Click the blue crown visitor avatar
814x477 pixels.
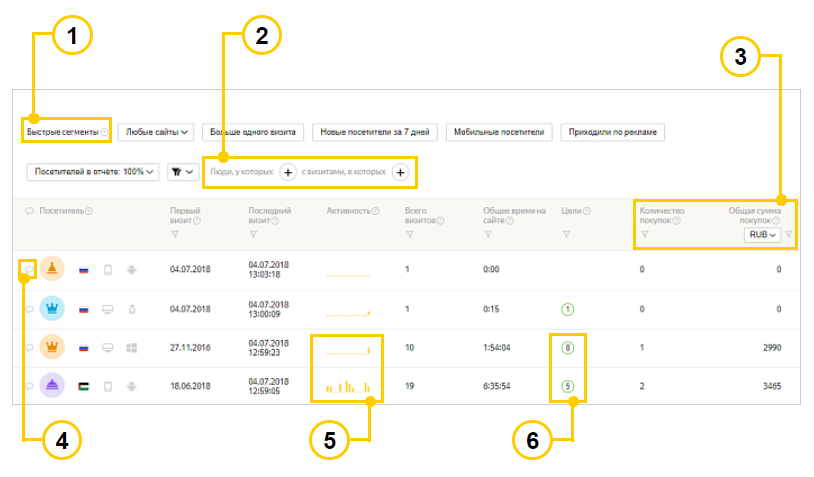pyautogui.click(x=53, y=309)
